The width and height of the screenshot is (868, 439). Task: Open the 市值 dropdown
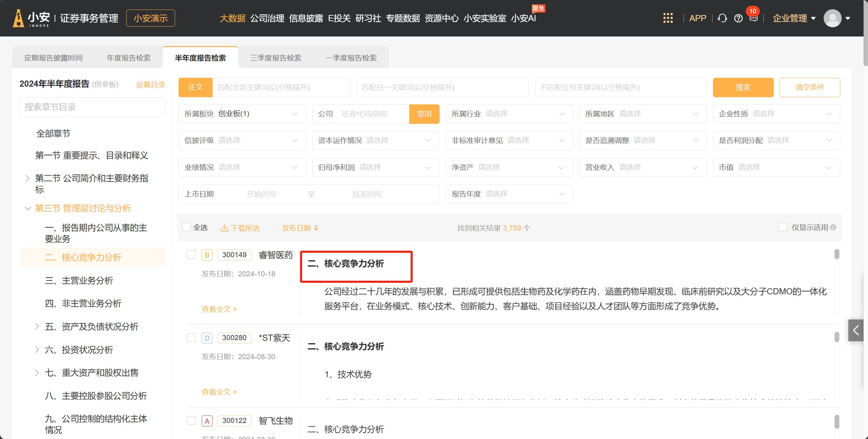(x=776, y=167)
